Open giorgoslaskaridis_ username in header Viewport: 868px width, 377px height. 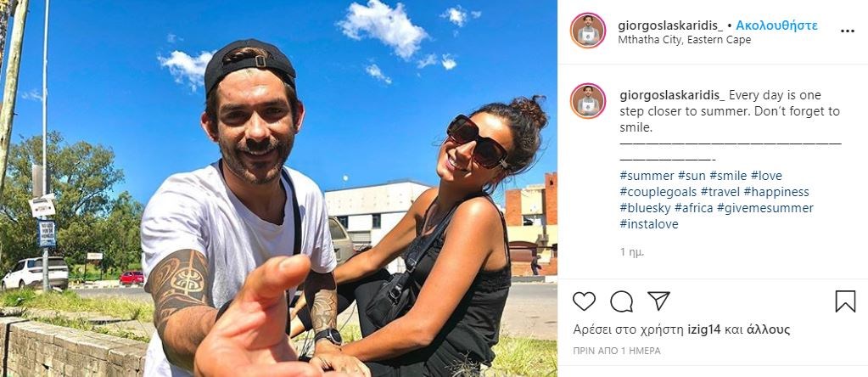click(x=670, y=25)
